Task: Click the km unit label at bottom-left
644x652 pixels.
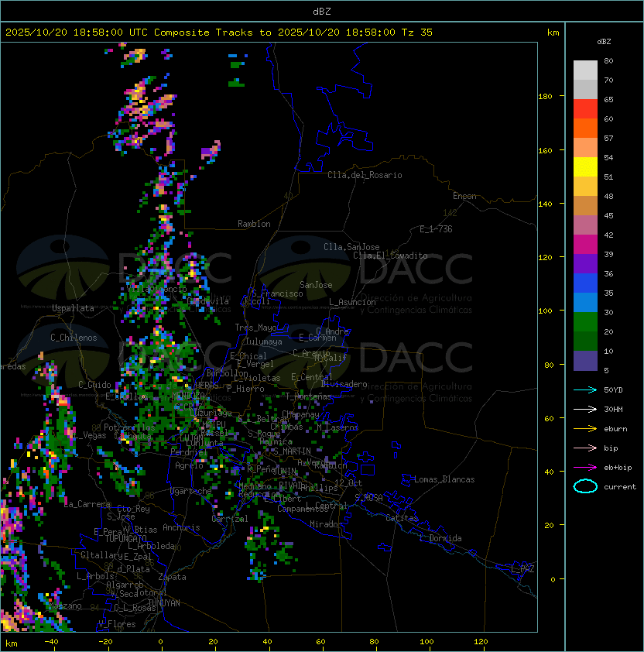Action: pyautogui.click(x=12, y=643)
